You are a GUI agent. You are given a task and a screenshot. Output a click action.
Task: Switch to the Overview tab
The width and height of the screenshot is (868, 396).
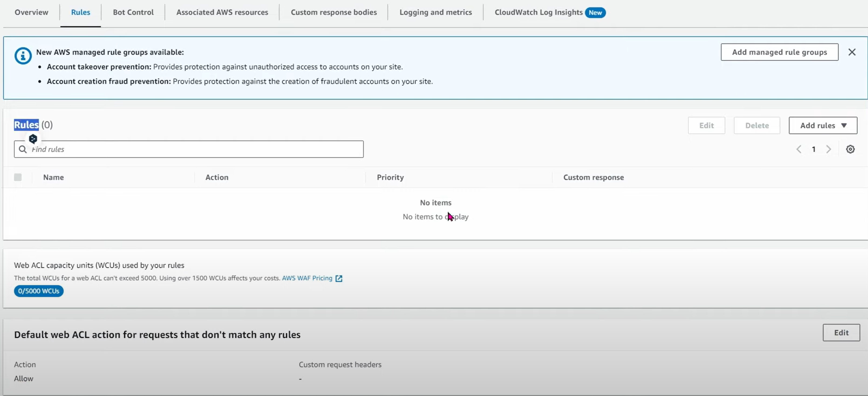click(31, 12)
